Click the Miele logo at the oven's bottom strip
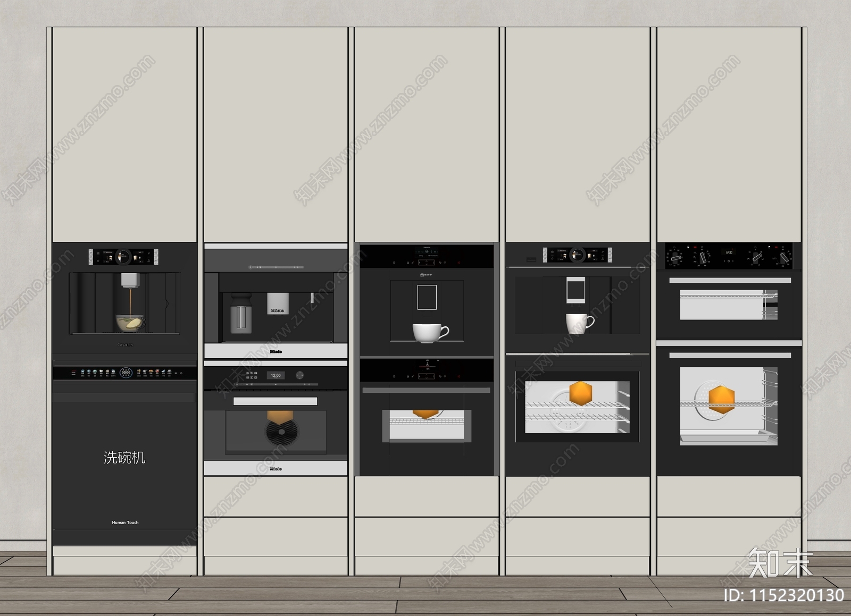851x616 pixels. coord(276,469)
